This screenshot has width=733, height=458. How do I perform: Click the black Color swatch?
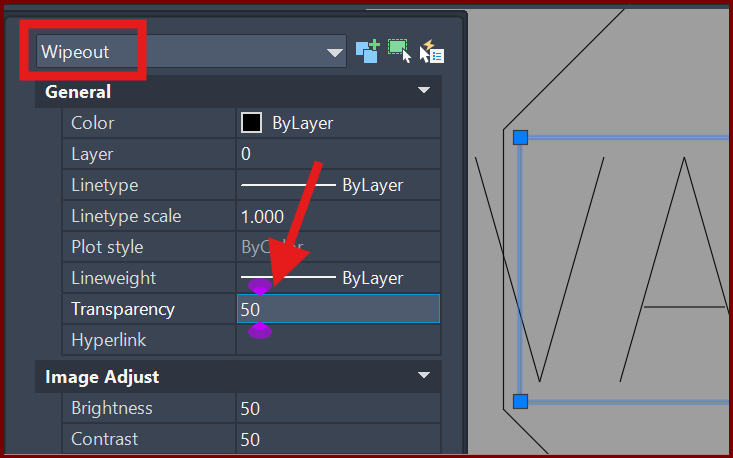(251, 123)
